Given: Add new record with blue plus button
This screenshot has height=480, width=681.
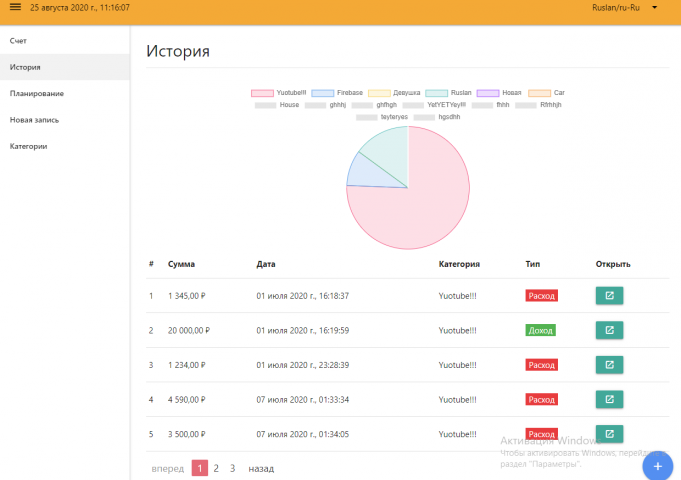Looking at the screenshot, I should (658, 466).
